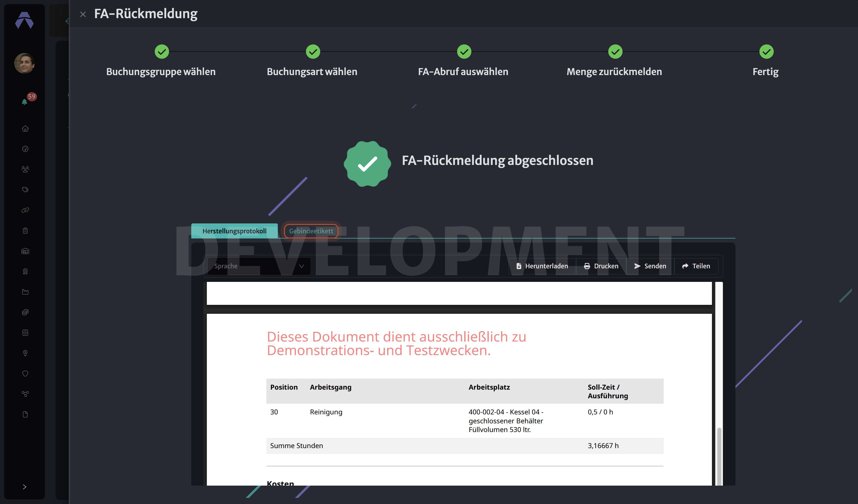Open the price tags icon in sidebar
Viewport: 858px width, 504px height.
[x=25, y=190]
